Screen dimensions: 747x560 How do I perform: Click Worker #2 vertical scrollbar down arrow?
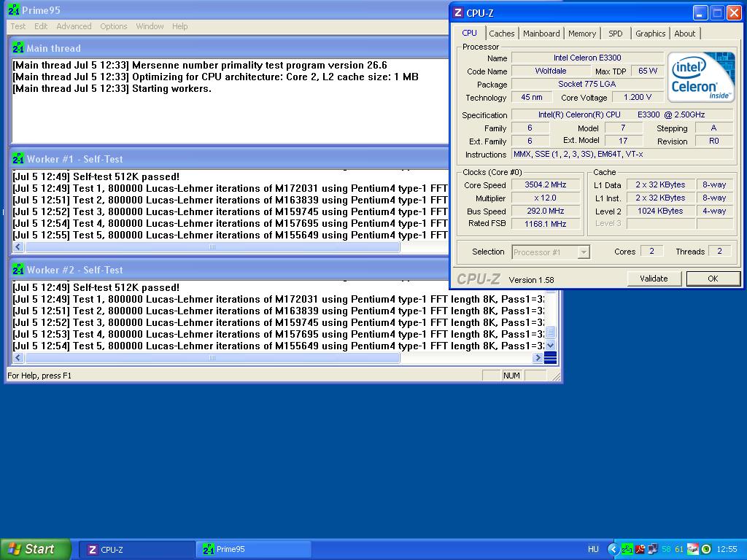point(550,346)
